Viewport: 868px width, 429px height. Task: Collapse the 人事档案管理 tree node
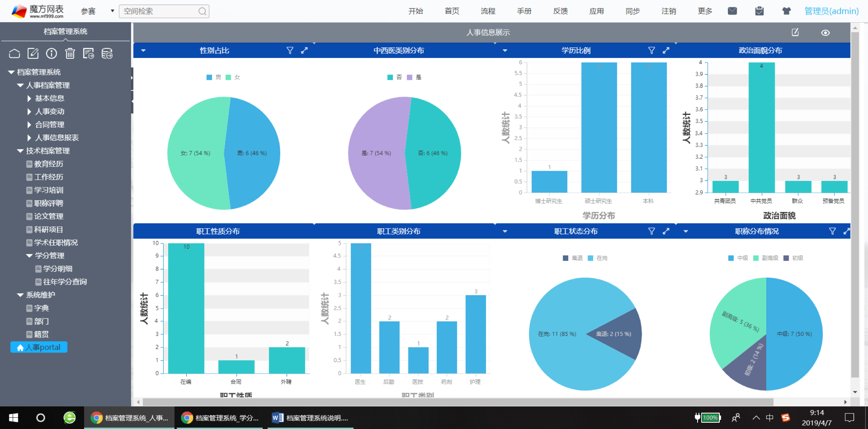coord(20,85)
